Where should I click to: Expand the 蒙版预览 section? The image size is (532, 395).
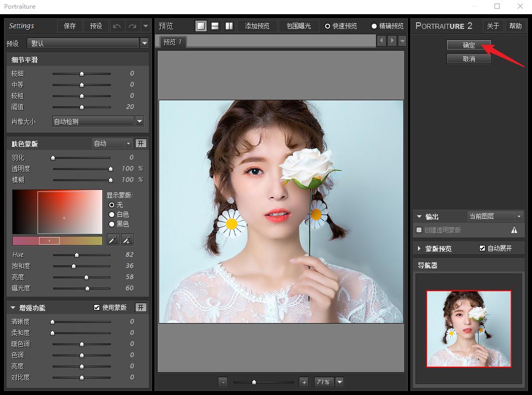(420, 249)
